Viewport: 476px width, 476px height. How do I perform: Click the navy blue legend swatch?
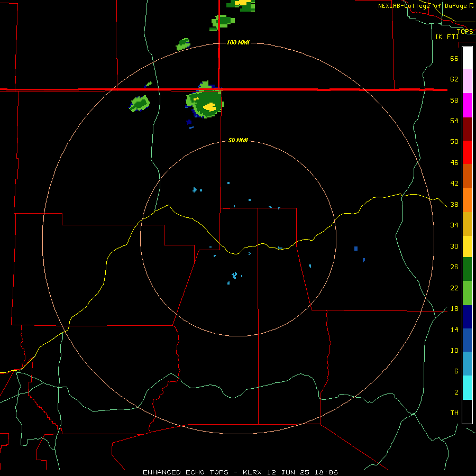point(467,317)
